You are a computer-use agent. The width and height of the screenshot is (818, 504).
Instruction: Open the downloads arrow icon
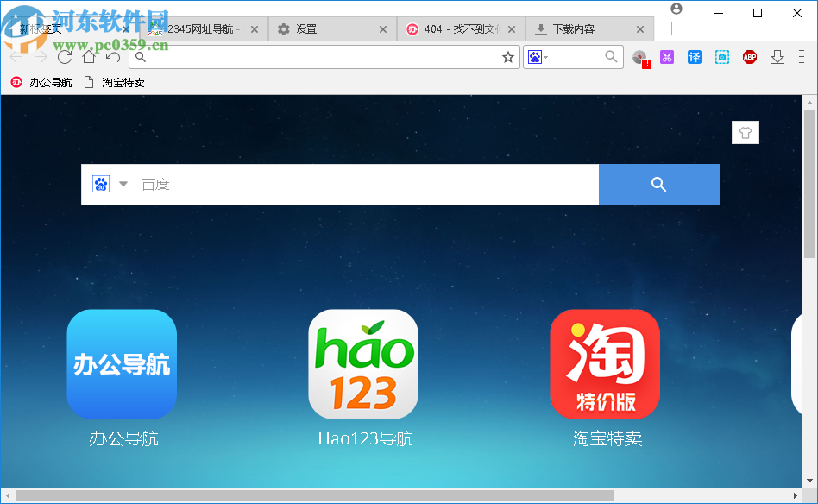tap(777, 57)
